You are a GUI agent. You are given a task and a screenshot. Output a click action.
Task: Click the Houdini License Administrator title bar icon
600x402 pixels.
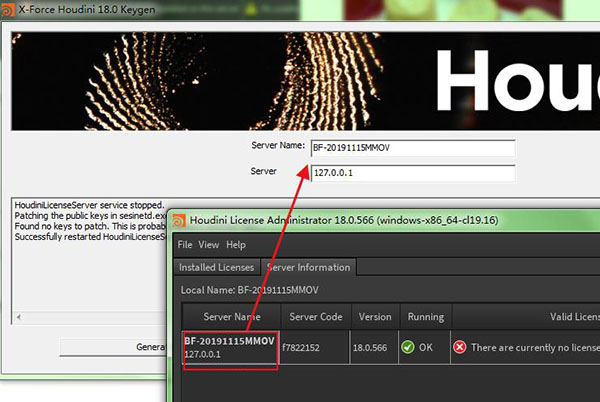click(179, 221)
